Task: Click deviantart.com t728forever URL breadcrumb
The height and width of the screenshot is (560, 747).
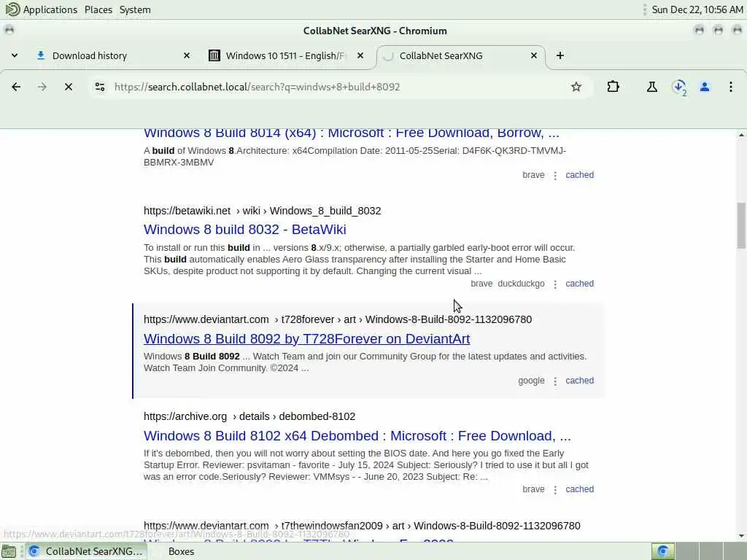Action: click(x=337, y=319)
